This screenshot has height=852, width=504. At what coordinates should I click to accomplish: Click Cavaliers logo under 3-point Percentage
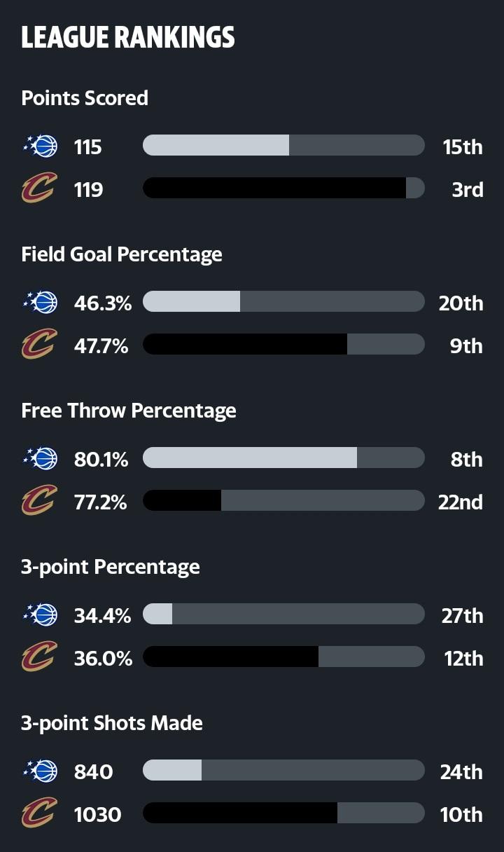(x=39, y=658)
